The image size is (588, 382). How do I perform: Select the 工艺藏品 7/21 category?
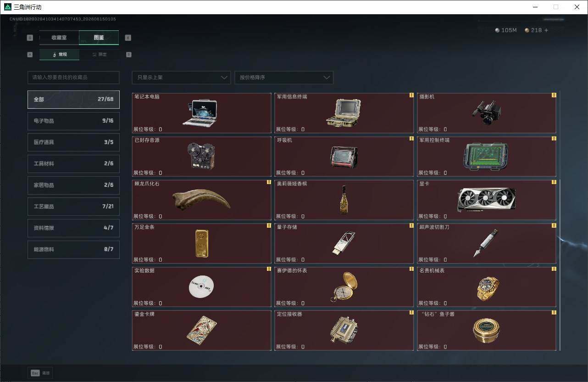click(x=73, y=207)
